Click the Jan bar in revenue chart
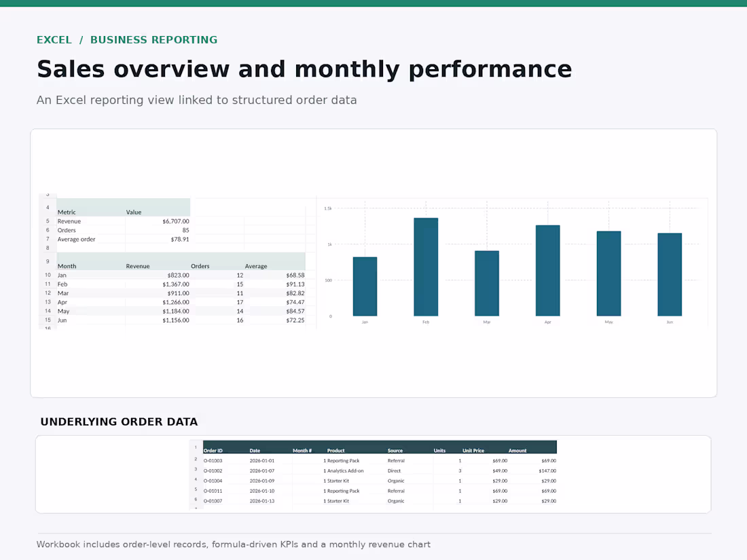The width and height of the screenshot is (747, 560). (x=365, y=286)
